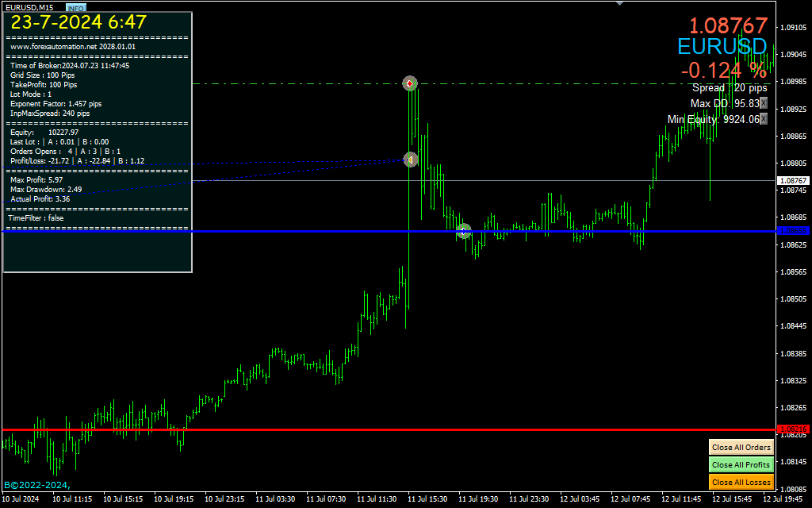Click the EURUSD,M15 chart title

(x=29, y=7)
